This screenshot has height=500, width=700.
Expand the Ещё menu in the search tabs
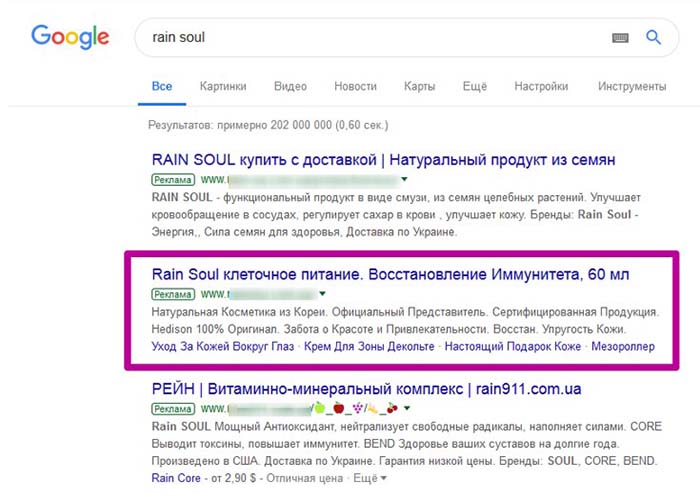tap(474, 87)
